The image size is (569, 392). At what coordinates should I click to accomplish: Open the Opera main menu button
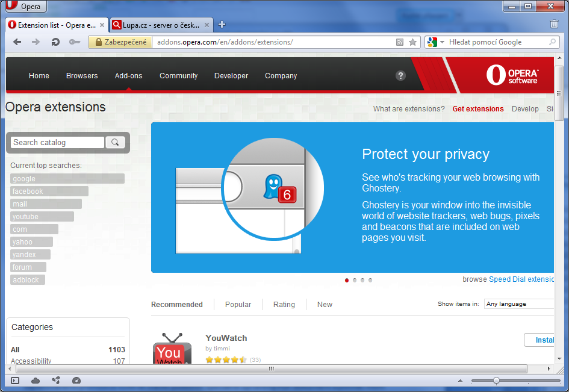(x=26, y=6)
